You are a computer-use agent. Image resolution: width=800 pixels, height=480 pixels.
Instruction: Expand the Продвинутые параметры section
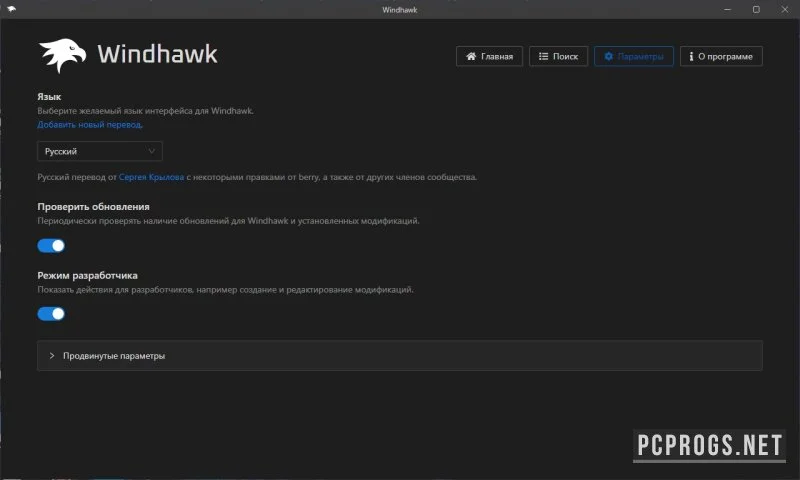point(400,356)
